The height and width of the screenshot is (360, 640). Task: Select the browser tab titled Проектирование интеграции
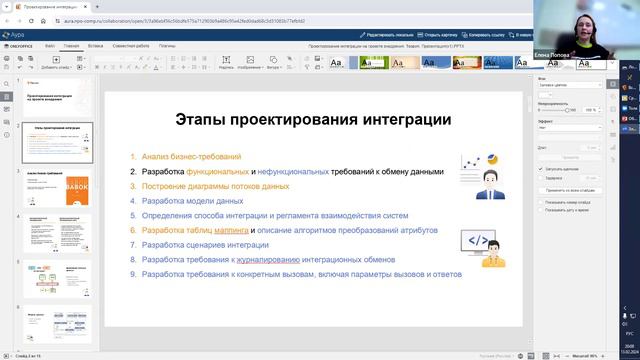point(50,7)
